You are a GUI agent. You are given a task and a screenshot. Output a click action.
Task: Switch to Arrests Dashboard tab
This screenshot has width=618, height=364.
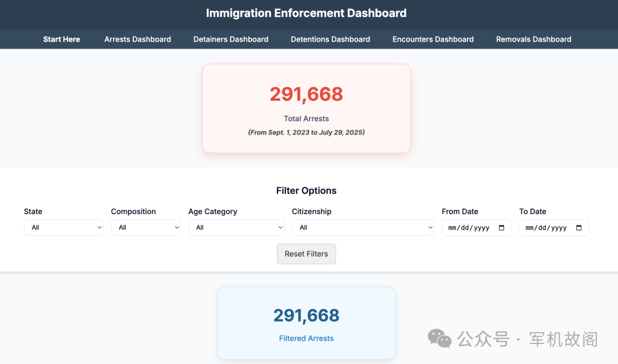[137, 39]
